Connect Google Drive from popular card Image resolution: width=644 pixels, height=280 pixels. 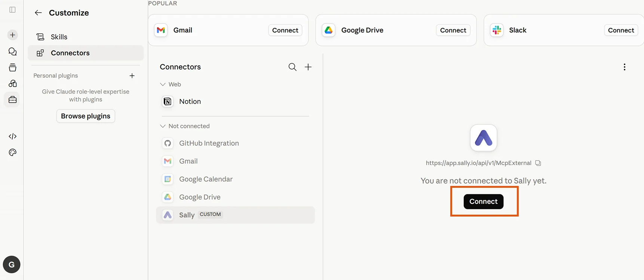453,30
